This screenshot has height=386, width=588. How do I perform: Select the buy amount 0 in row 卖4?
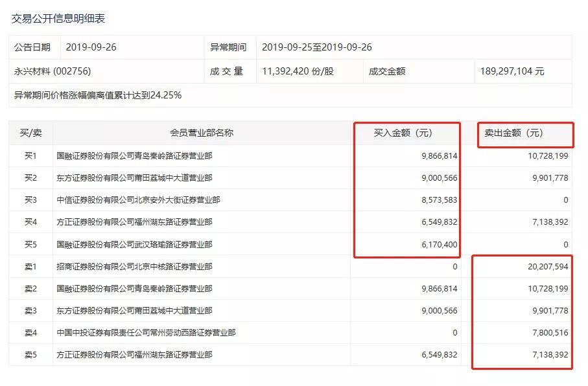coord(455,332)
